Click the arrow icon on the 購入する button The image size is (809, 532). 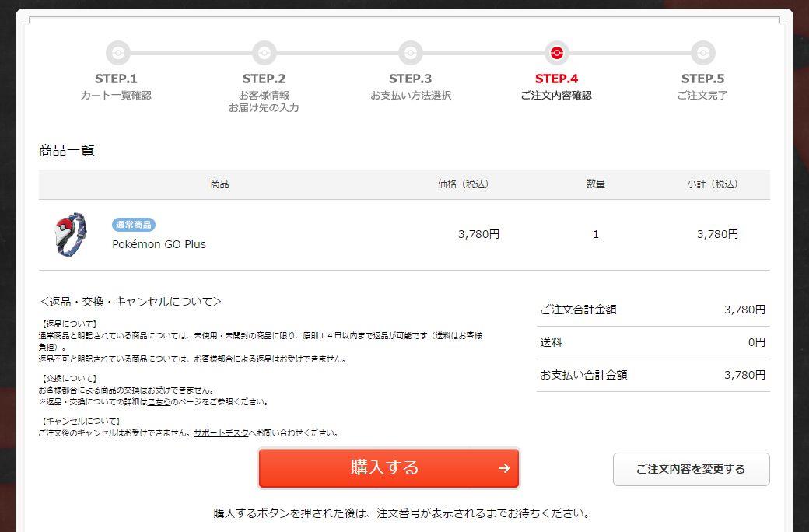pyautogui.click(x=504, y=468)
